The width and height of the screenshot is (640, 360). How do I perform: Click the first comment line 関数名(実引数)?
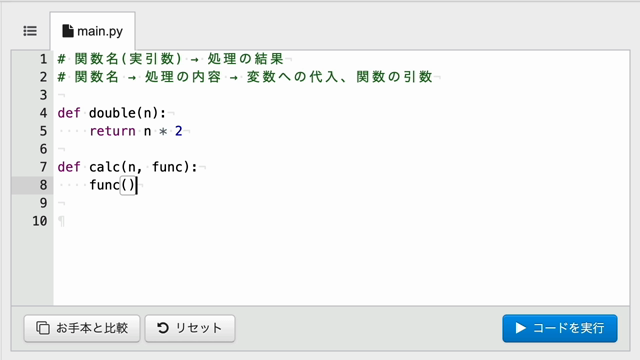(171, 59)
